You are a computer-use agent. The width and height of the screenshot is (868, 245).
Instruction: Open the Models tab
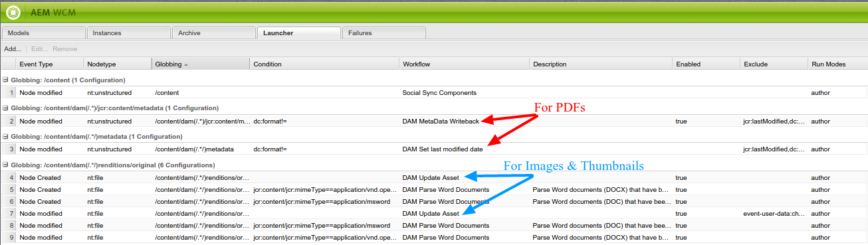pos(43,33)
